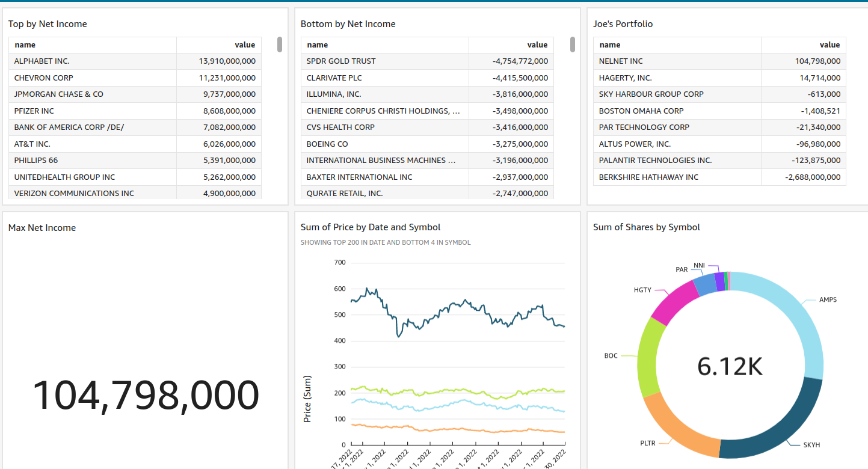Click the PFIZER INC cell
The width and height of the screenshot is (868, 469).
93,111
